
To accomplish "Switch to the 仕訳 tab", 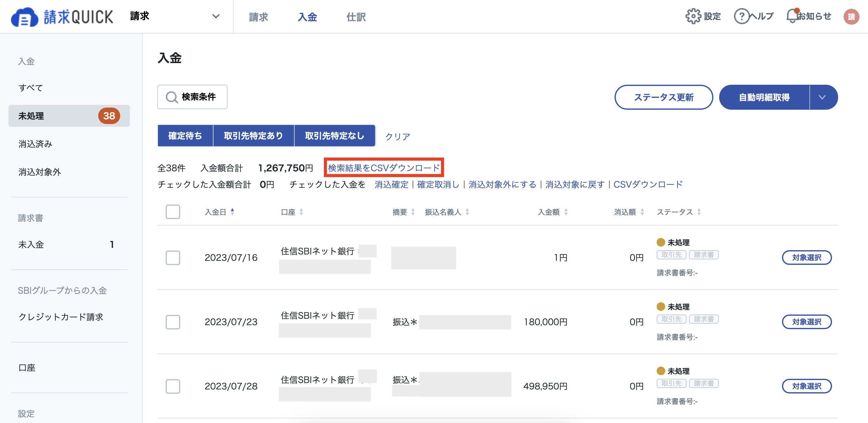I will pyautogui.click(x=356, y=16).
